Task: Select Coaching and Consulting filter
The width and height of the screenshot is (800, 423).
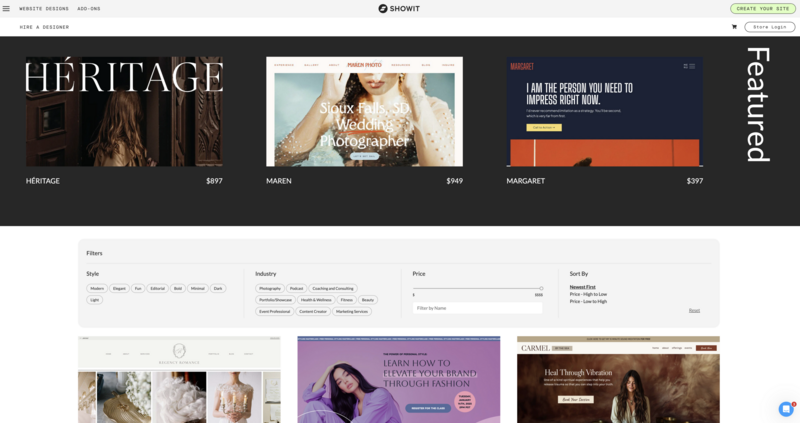Action: tap(333, 288)
